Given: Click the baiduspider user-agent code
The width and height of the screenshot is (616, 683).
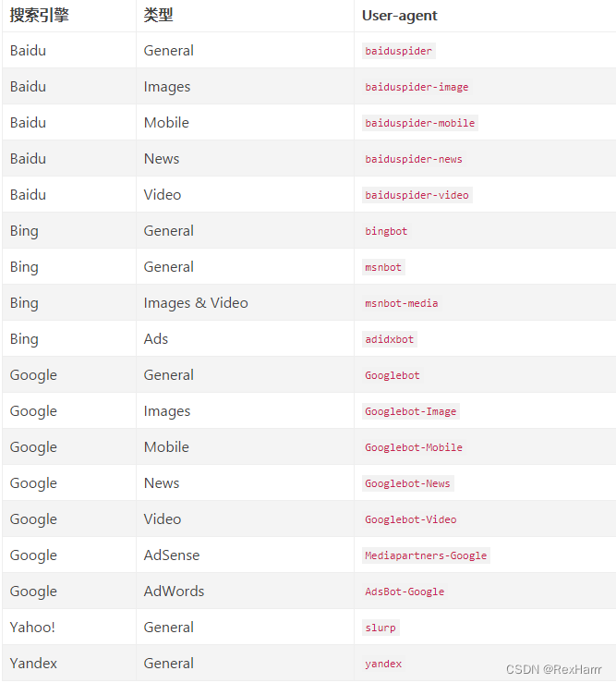Looking at the screenshot, I should tap(398, 51).
